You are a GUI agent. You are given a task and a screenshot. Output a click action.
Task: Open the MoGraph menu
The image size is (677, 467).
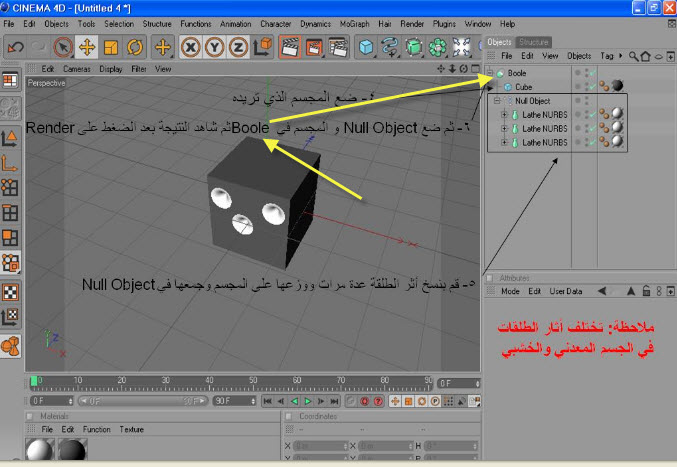[x=354, y=24]
